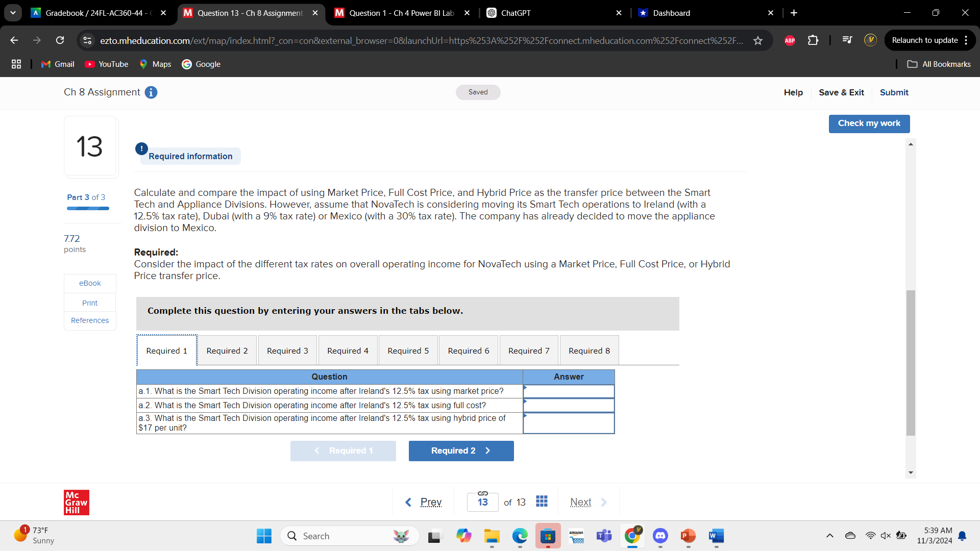Screen dimensions: 980x551
Task: Open Discord from the taskbar
Action: (660, 536)
